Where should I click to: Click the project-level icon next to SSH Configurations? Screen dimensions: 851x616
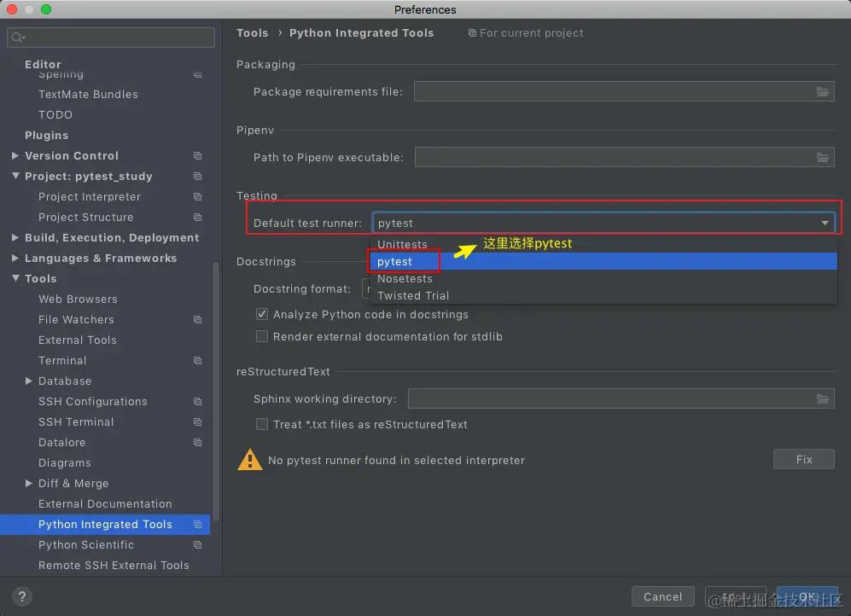pos(197,402)
